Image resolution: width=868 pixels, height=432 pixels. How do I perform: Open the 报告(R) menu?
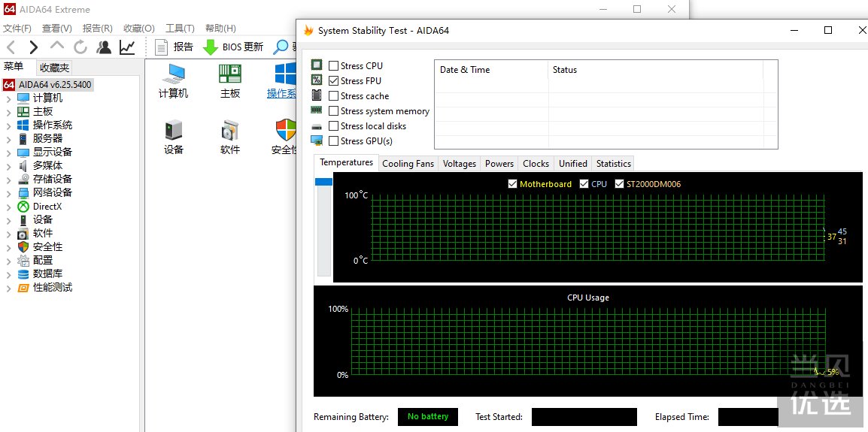(98, 29)
